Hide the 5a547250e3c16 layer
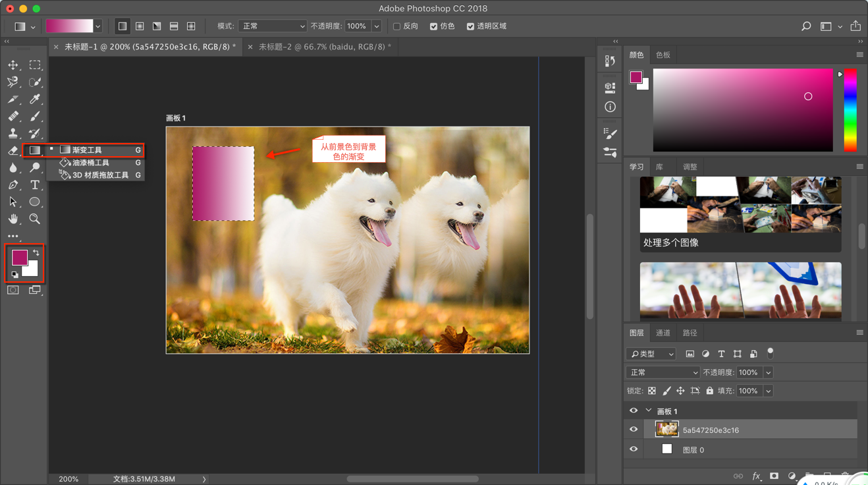This screenshot has height=485, width=868. click(634, 430)
